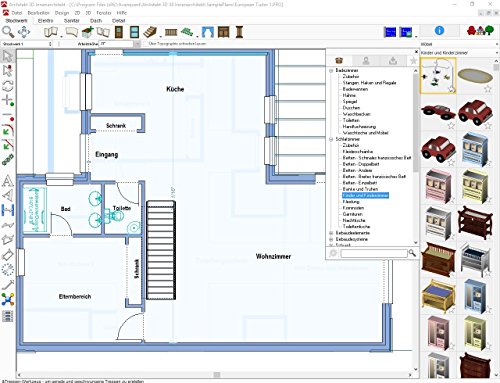Open the blue info circle icon
The width and height of the screenshot is (500, 383).
point(439,31)
